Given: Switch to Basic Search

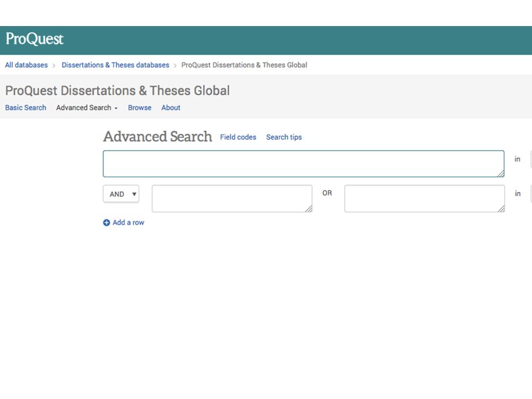Looking at the screenshot, I should click(x=25, y=108).
